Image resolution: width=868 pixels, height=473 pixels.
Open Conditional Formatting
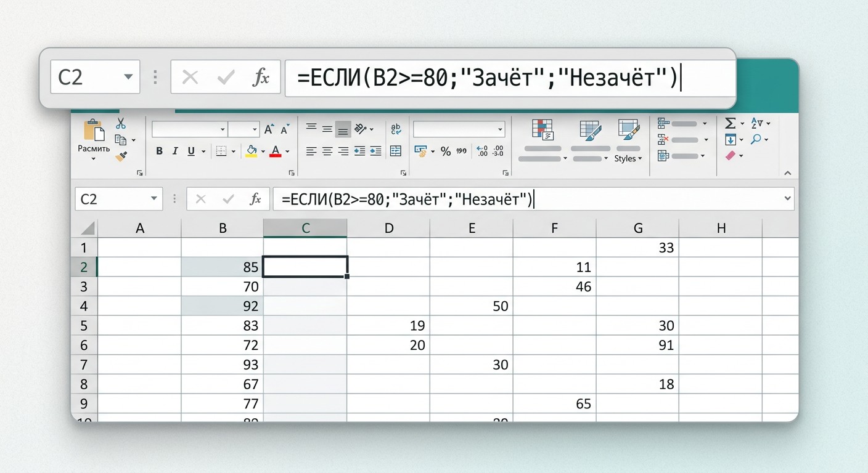[542, 129]
